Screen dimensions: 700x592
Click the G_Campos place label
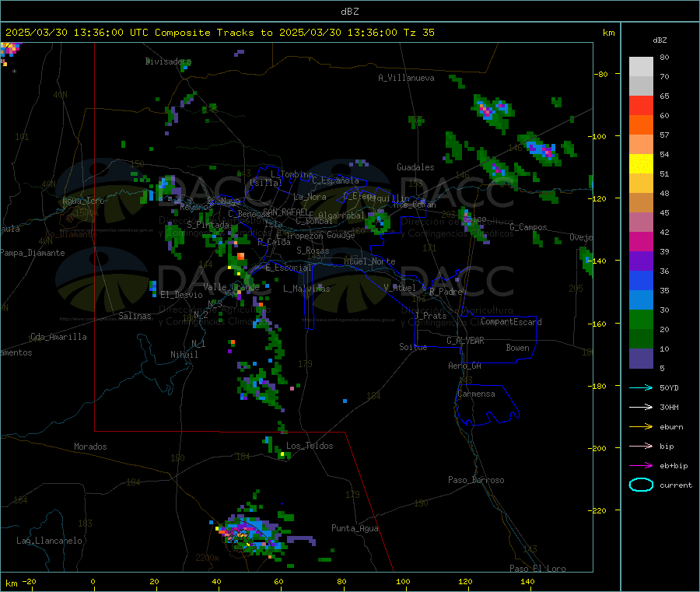(x=528, y=227)
